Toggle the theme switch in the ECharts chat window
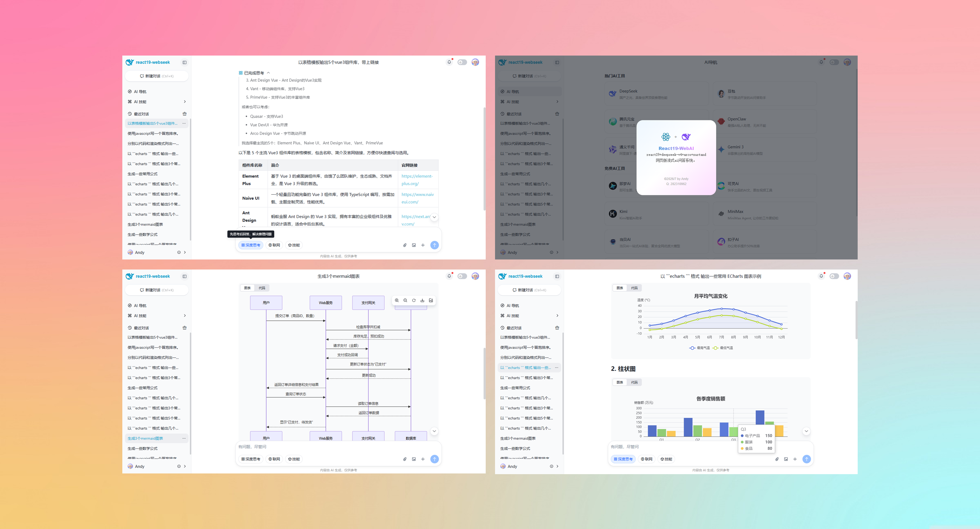Image resolution: width=980 pixels, height=529 pixels. point(834,276)
